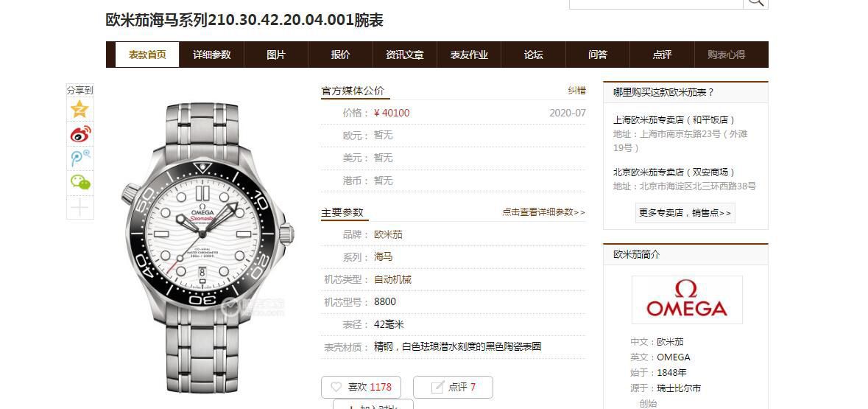Expand 点击查看详细参数>> link
868x409 pixels.
click(543, 212)
